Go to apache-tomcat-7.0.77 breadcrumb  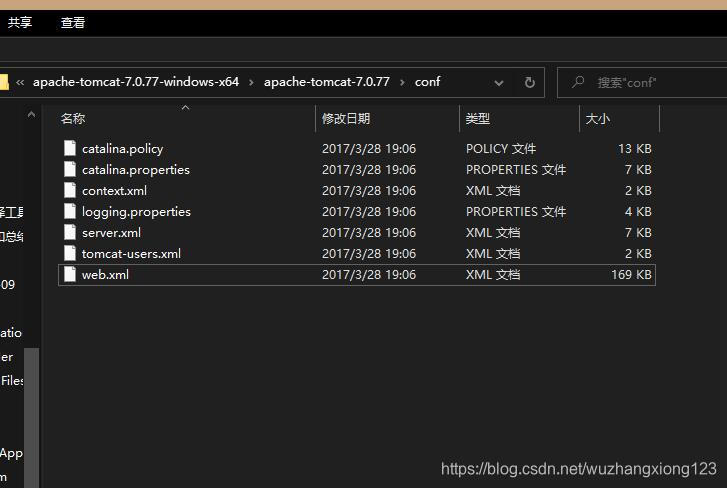[x=327, y=82]
